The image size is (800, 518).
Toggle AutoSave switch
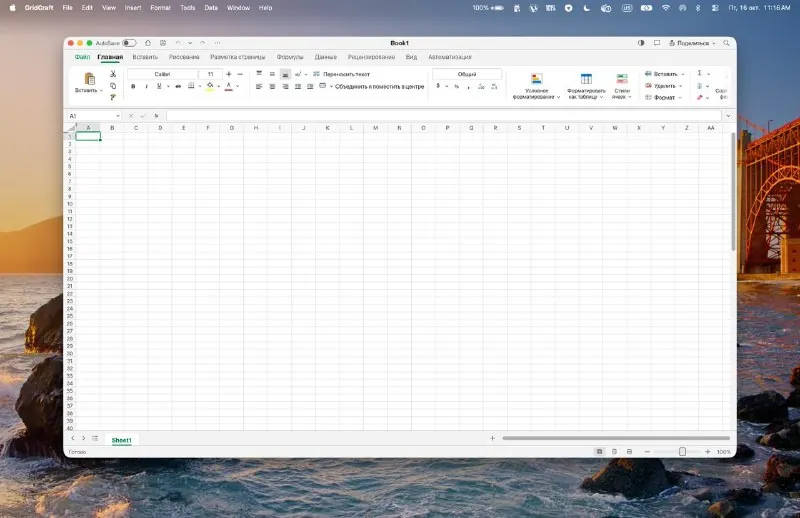click(x=129, y=43)
